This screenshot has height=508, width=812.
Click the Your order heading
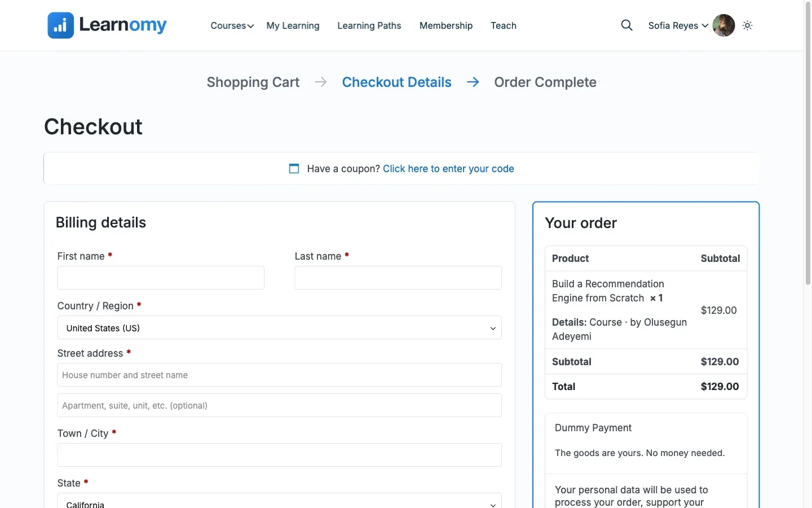click(581, 223)
